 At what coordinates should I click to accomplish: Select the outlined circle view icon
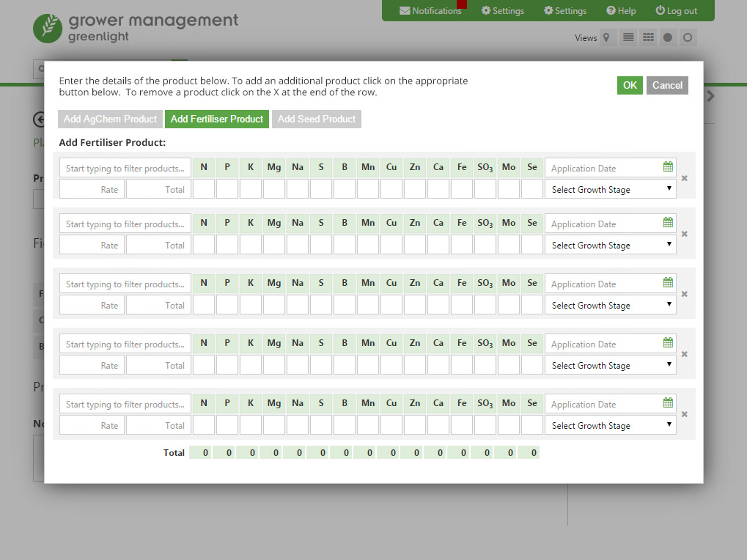tap(687, 37)
